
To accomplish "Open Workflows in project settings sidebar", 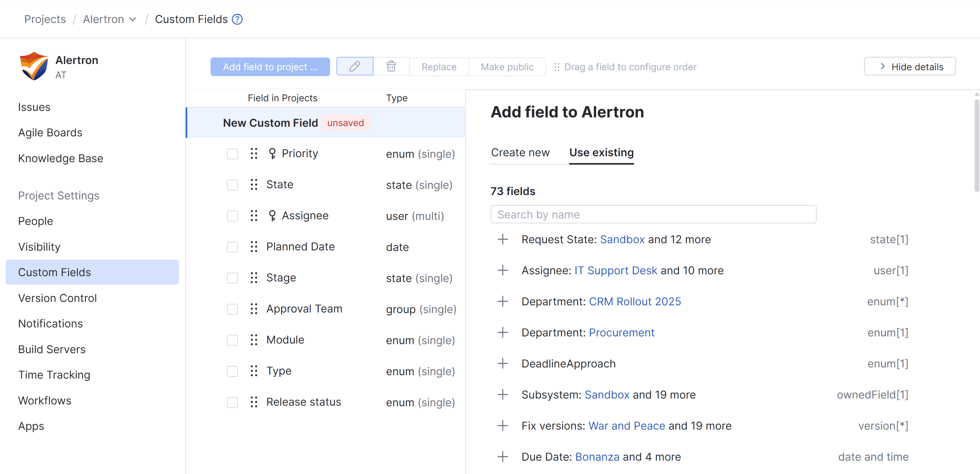I will pos(44,400).
